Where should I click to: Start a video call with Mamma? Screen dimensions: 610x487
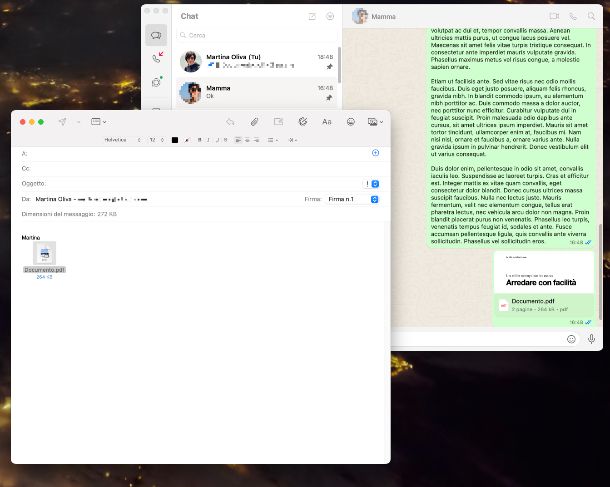pyautogui.click(x=553, y=16)
